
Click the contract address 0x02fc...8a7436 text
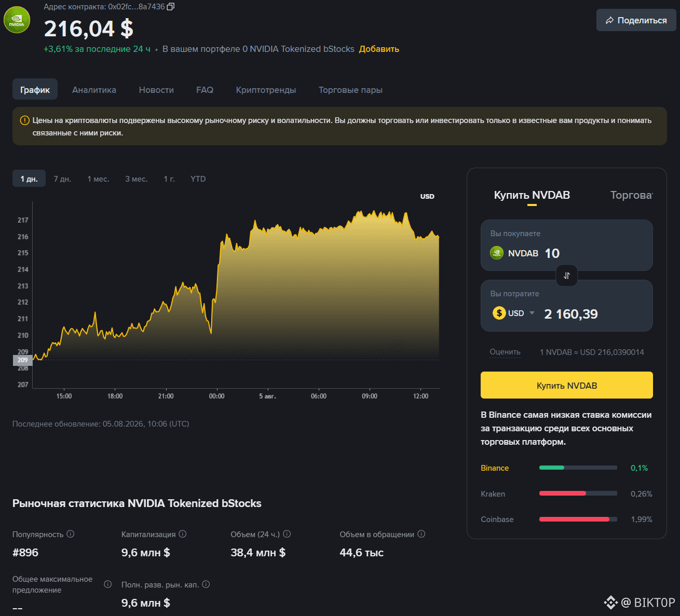[x=137, y=7]
